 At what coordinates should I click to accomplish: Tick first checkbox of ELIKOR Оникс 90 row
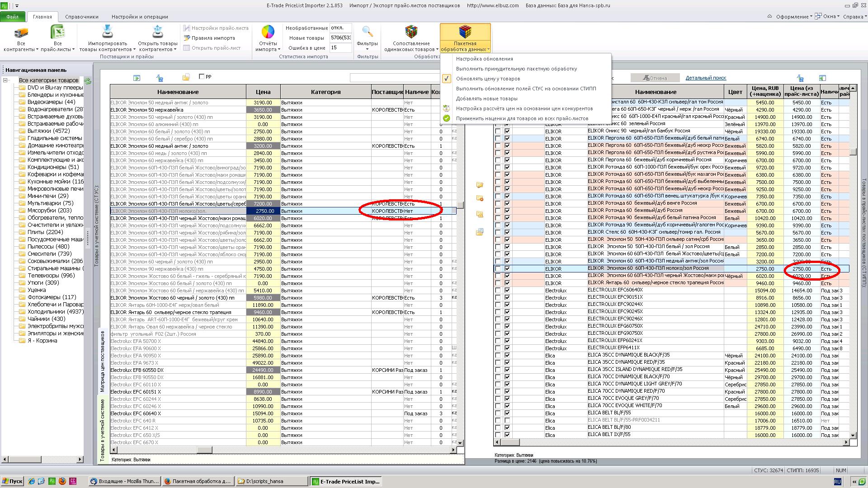(x=498, y=131)
